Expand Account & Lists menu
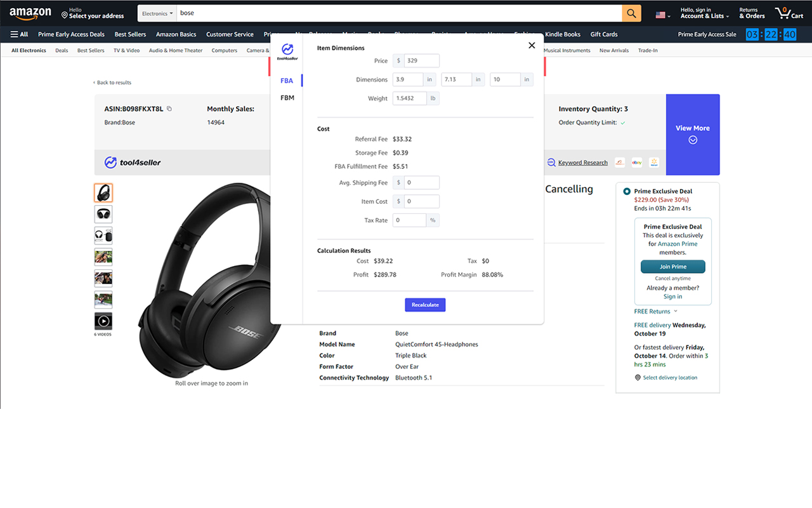This screenshot has height=508, width=812. point(705,13)
